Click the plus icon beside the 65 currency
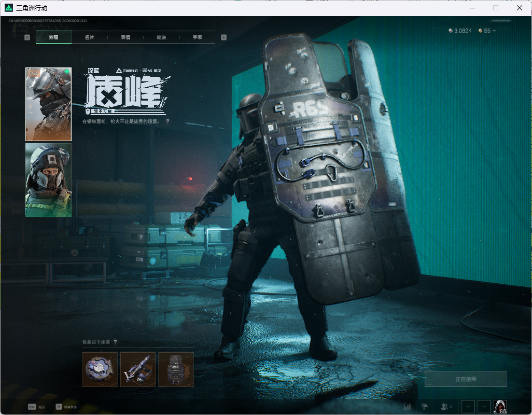The image size is (532, 415). pyautogui.click(x=494, y=31)
